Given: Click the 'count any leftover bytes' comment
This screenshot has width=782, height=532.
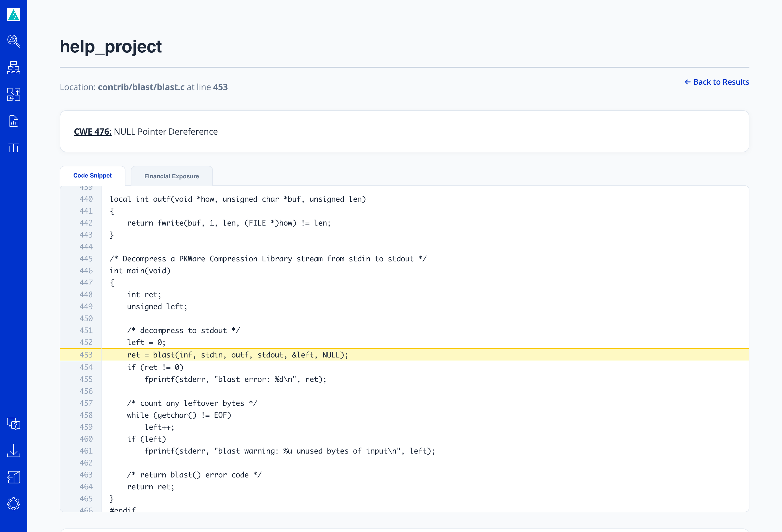Looking at the screenshot, I should [192, 403].
